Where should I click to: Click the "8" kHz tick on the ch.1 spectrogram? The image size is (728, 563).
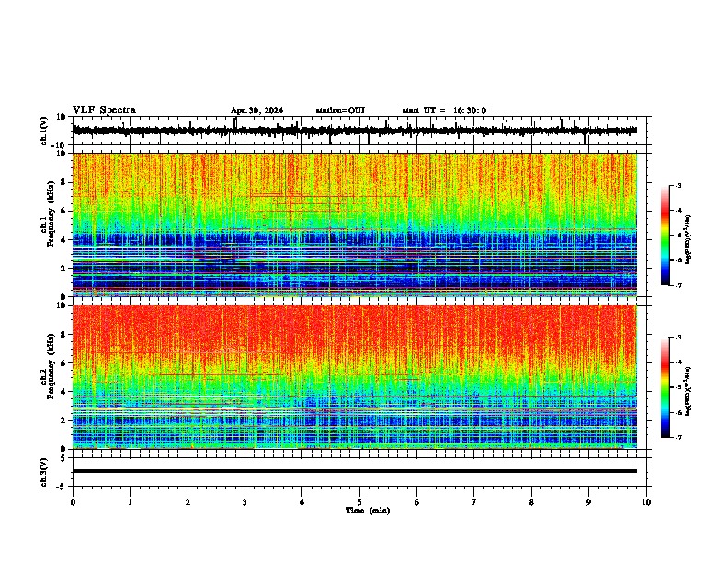point(63,182)
